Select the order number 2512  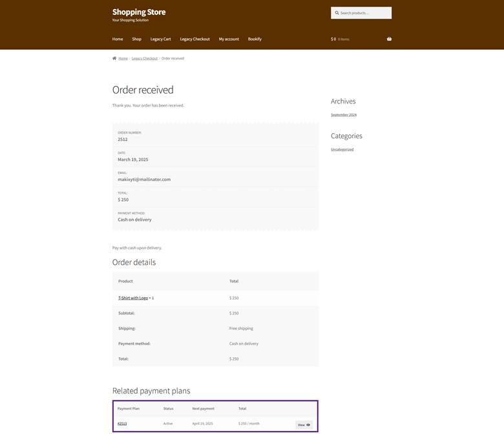tap(123, 139)
